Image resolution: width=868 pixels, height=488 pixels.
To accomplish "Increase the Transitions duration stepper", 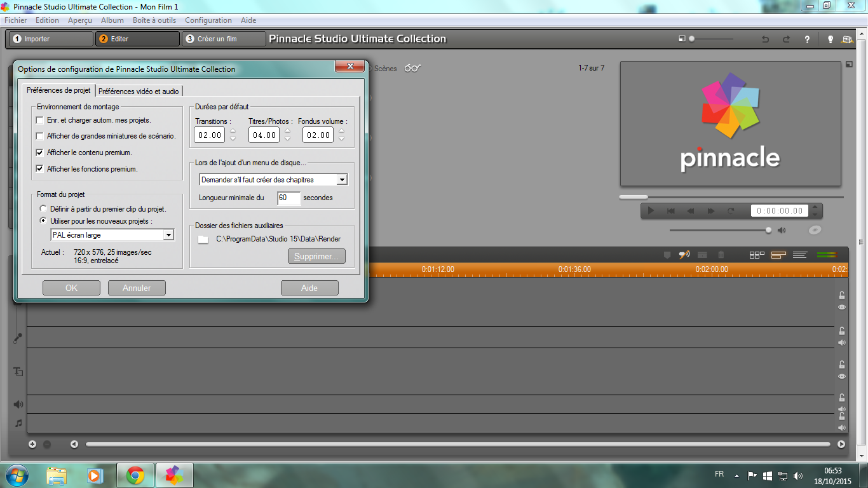I will point(233,132).
